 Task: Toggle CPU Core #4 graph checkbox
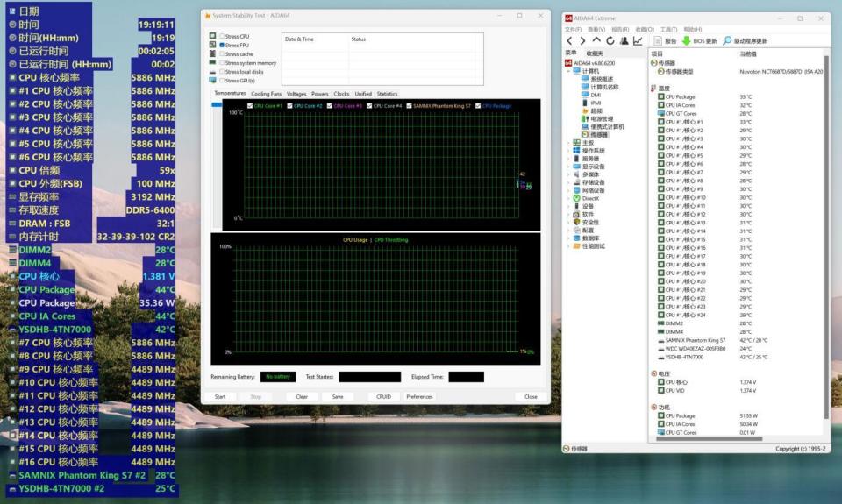pyautogui.click(x=369, y=106)
